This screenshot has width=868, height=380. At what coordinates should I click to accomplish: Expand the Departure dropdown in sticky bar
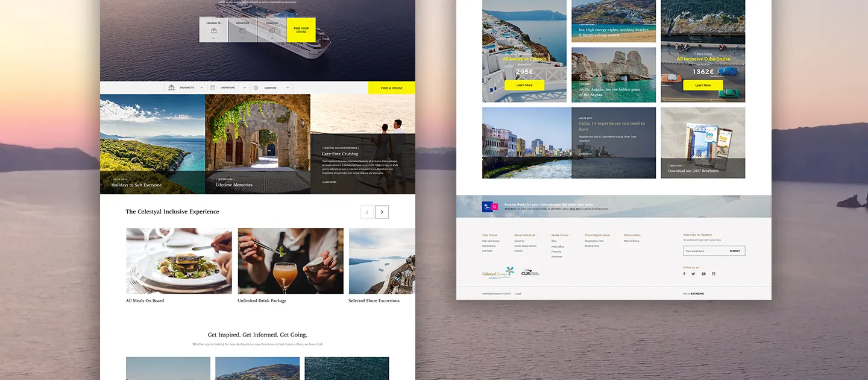245,88
